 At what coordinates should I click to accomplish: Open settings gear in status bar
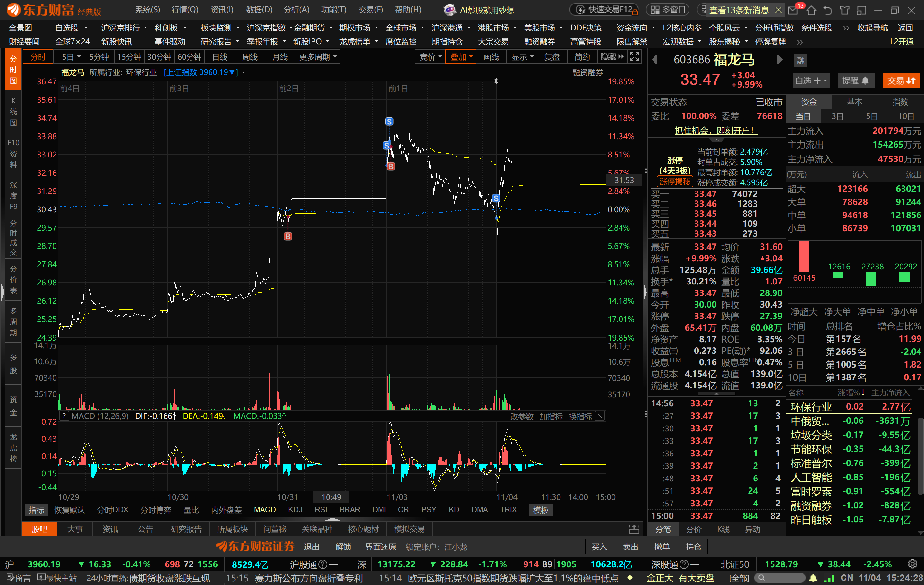tap(913, 564)
